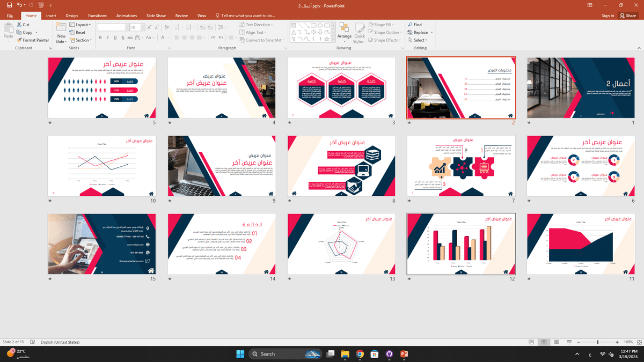Activate the Format Painter tool
The image size is (644, 362).
[33, 40]
